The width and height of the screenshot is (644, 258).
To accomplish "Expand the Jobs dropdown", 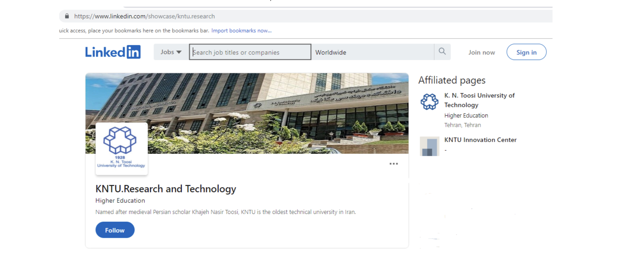I will 171,52.
